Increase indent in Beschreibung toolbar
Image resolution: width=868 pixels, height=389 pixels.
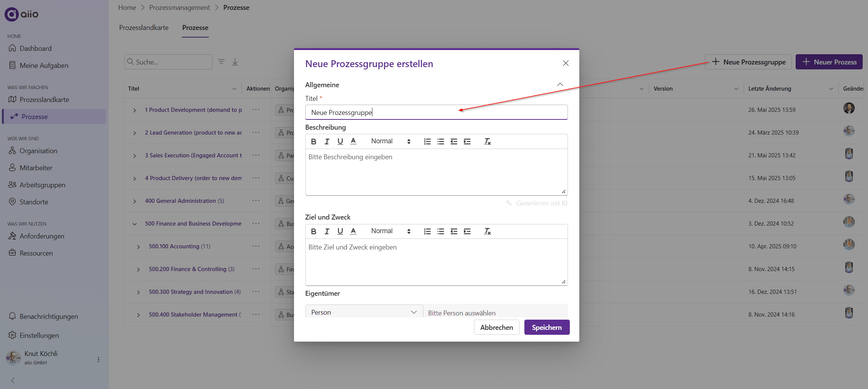point(467,141)
